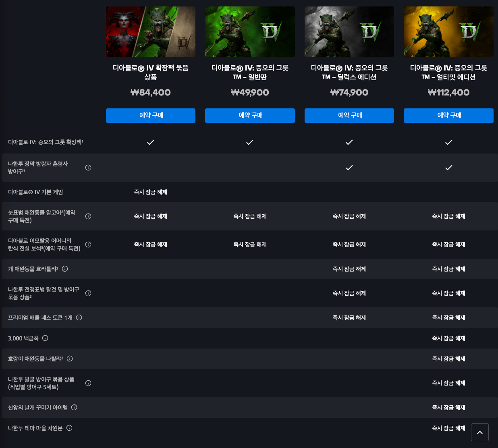
Task: Open info icon next to 3,000 백금화
Action: [45, 338]
